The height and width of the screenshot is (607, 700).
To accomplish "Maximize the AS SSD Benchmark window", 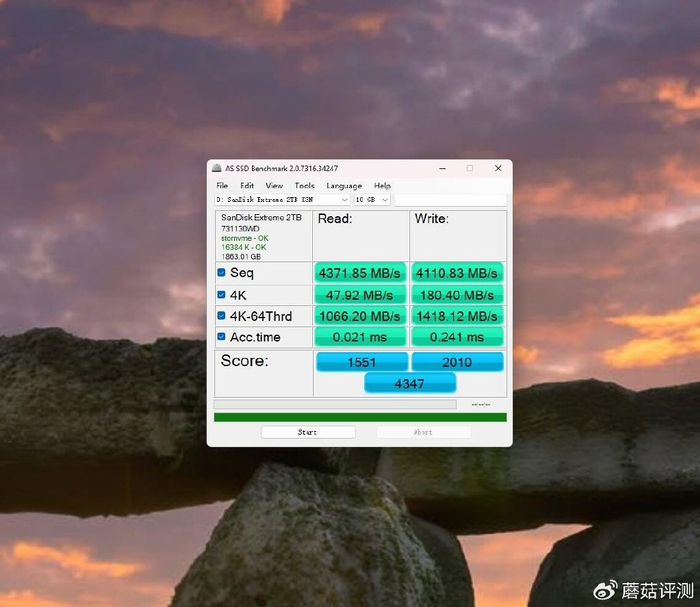I will [x=469, y=168].
